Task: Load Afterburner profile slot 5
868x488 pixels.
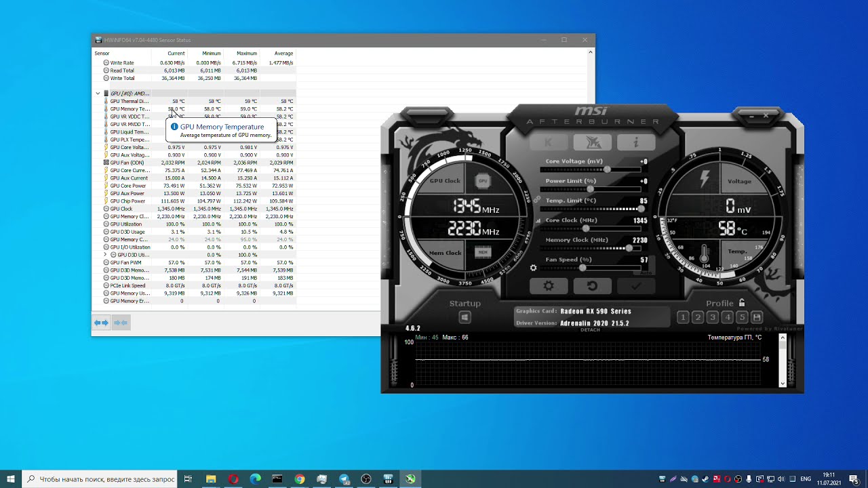Action: tap(743, 317)
